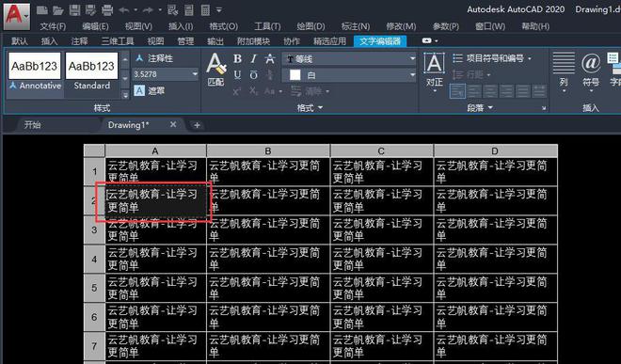Switch to the 默认 ribbon tab
Viewport: 621px width, 364px height.
pos(20,41)
